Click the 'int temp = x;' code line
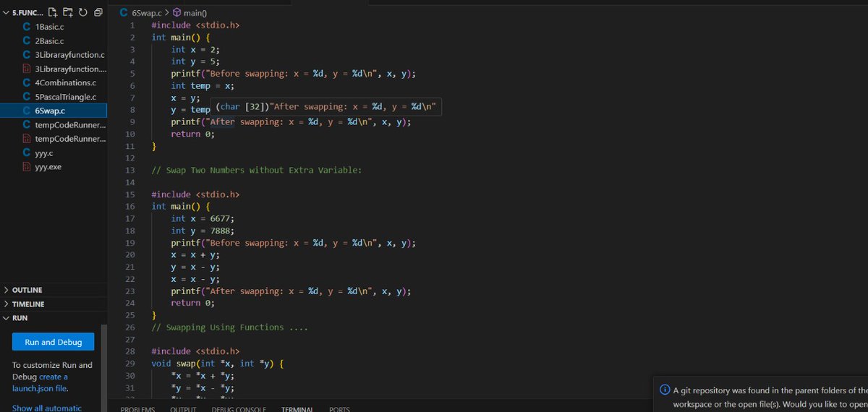Screen dimensions: 868x412 [203, 85]
